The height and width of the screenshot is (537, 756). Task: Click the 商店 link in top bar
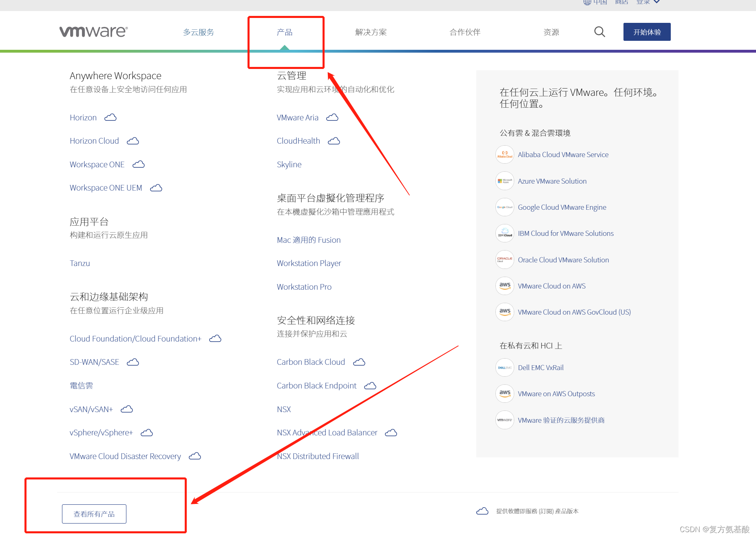(x=621, y=2)
